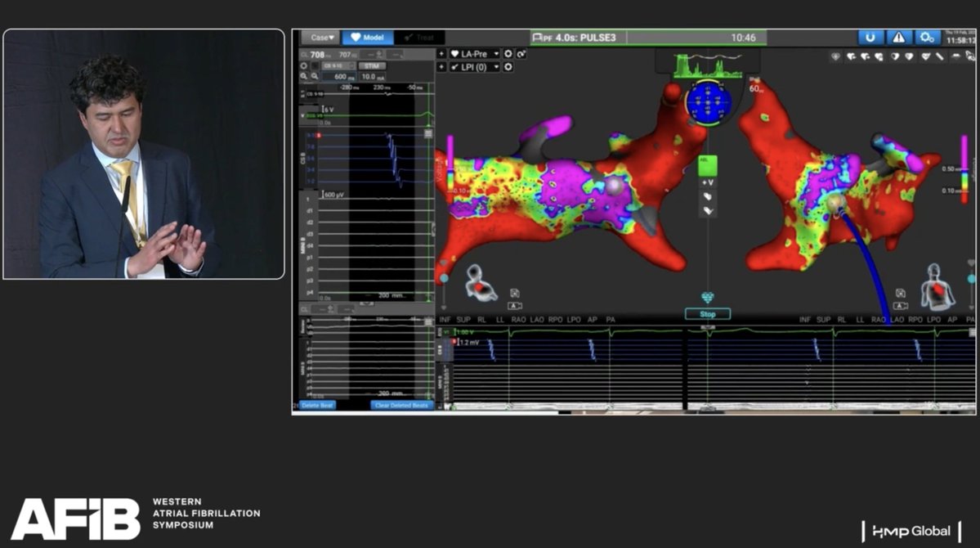Add a new map with plus beside LA-Pre
Screen dimensions: 980x548
[x=441, y=55]
